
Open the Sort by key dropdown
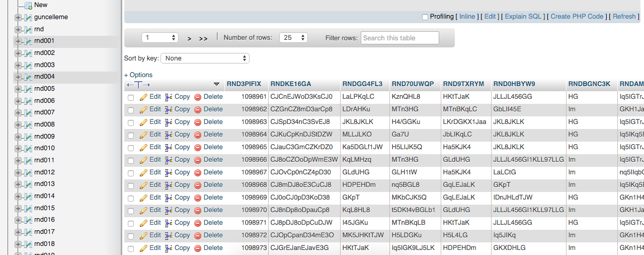click(205, 58)
